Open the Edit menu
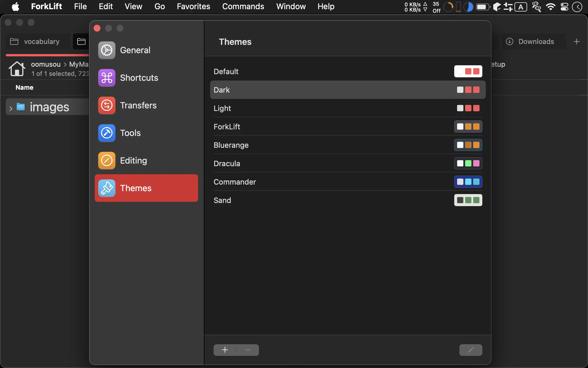This screenshot has height=368, width=588. [106, 6]
